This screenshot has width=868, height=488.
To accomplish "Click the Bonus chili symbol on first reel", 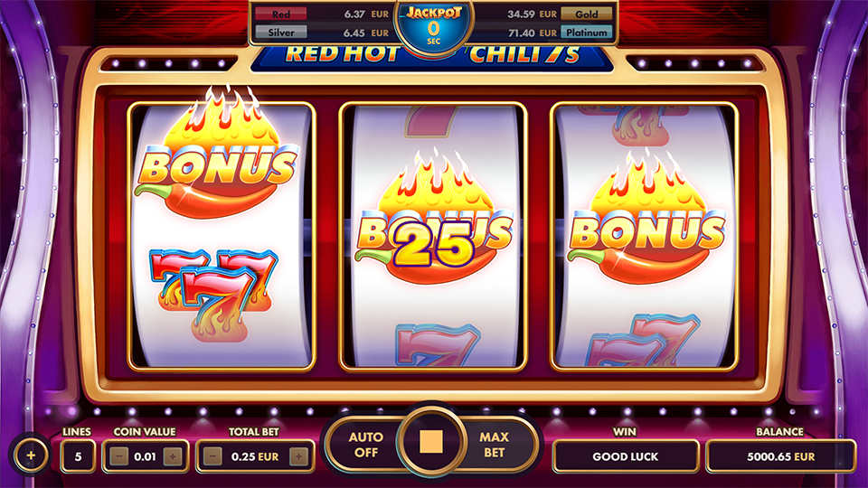I will [x=216, y=155].
